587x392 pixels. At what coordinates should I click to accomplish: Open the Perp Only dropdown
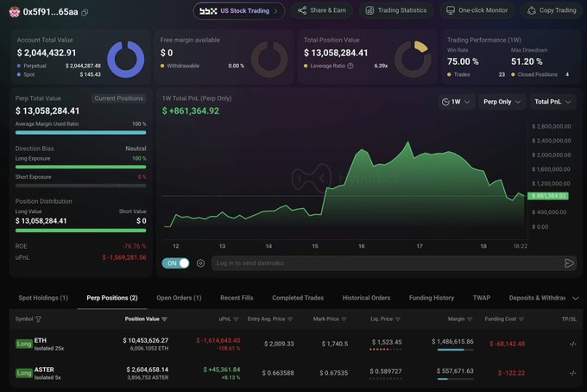pos(502,102)
